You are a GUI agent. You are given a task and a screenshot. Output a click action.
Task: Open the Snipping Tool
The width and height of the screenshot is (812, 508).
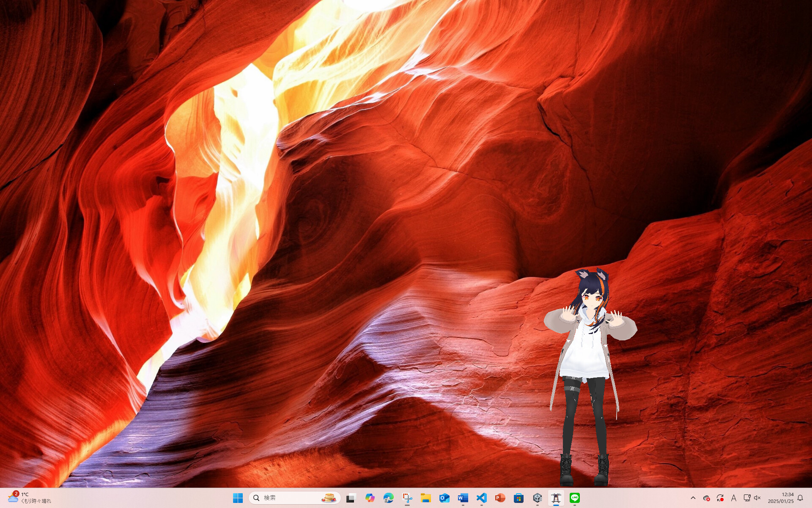click(x=407, y=498)
